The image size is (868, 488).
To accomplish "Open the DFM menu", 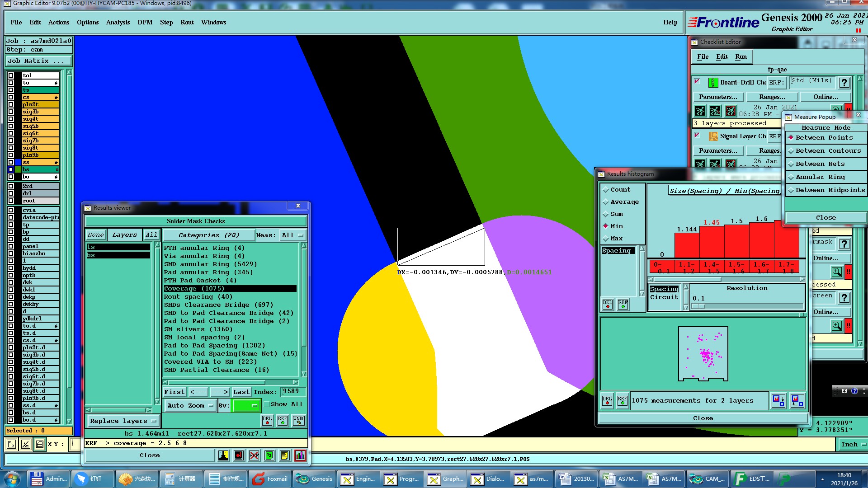I will coord(145,23).
